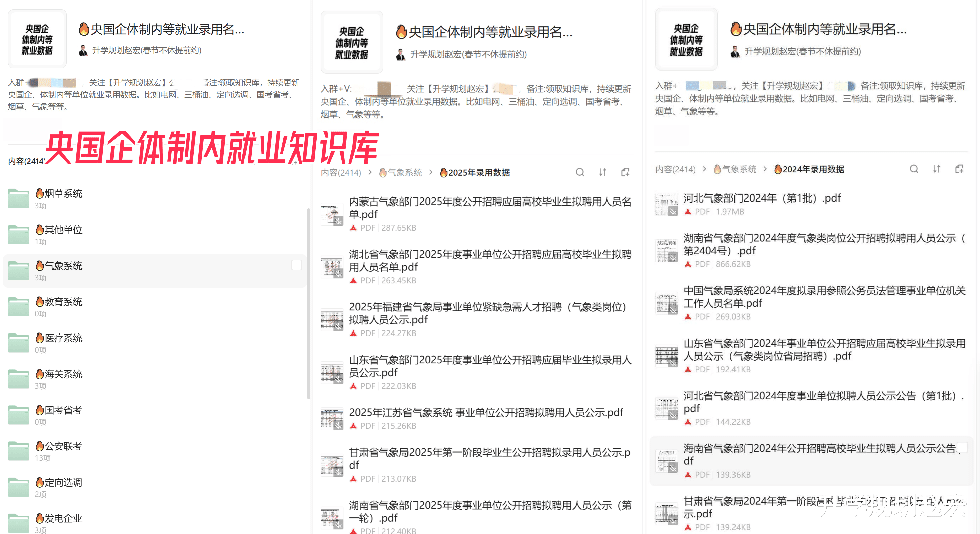The width and height of the screenshot is (980, 534).
Task: Open the 海关系统 folder
Action: click(x=63, y=374)
